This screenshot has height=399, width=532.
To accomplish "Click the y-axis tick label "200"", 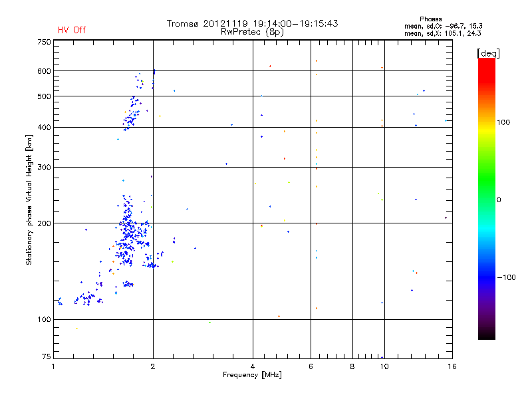I will [44, 223].
